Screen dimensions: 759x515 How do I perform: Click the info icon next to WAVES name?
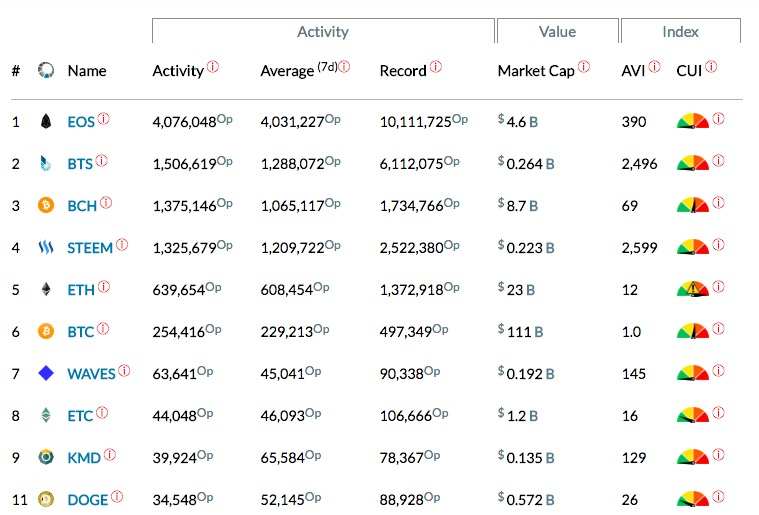124,370
